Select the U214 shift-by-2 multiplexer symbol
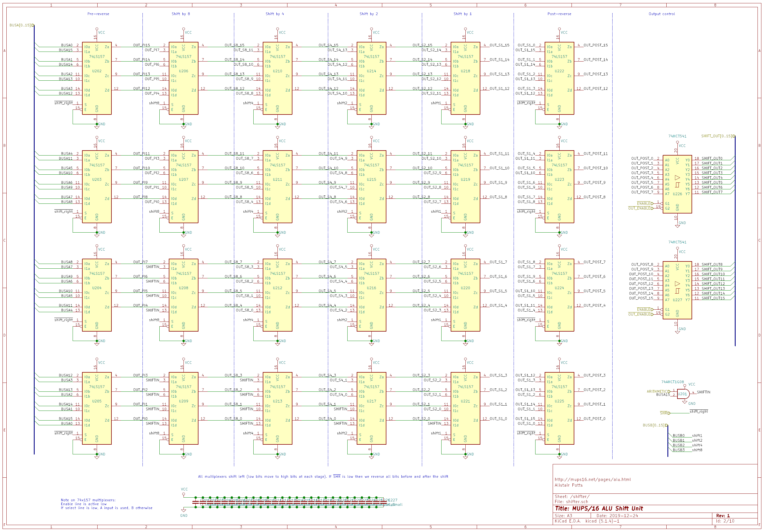Viewport: 765px width, 532px height. 371,78
